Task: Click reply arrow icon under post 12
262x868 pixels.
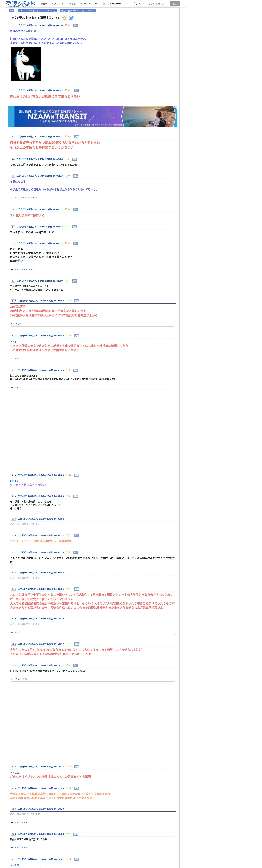Action: pos(12,388)
